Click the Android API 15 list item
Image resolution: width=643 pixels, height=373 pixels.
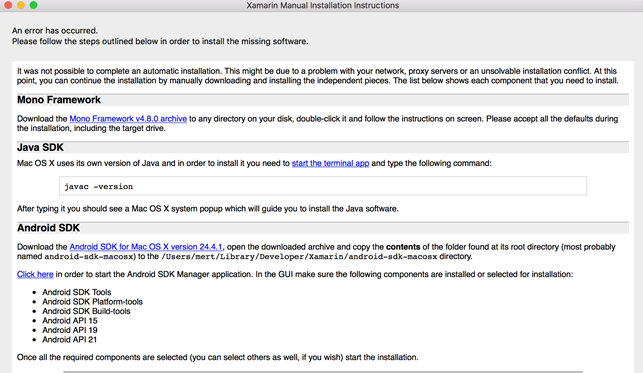(x=70, y=321)
